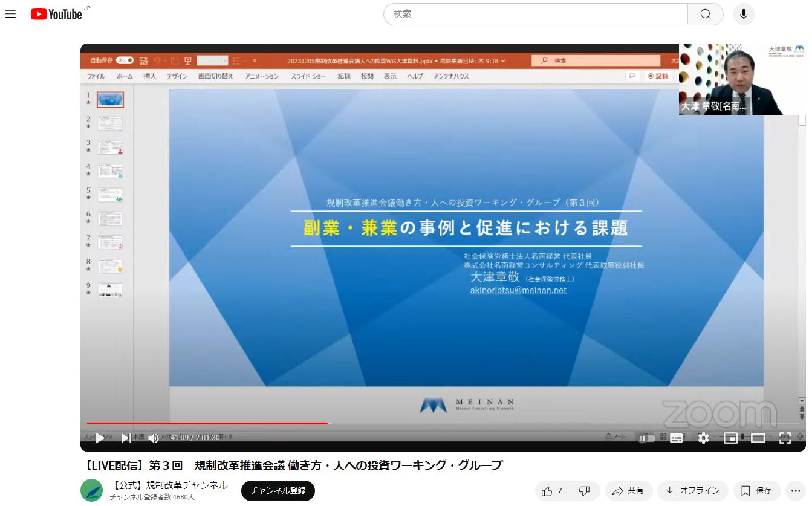Select slide 2 thumbnail
Screen dimensions: 812x506
[110, 123]
